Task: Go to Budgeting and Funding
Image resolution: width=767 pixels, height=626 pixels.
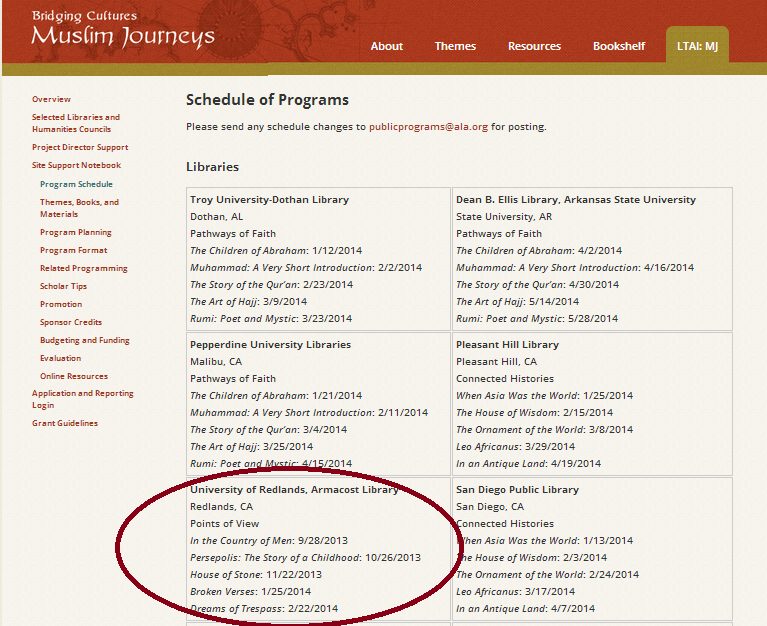Action: tap(85, 340)
